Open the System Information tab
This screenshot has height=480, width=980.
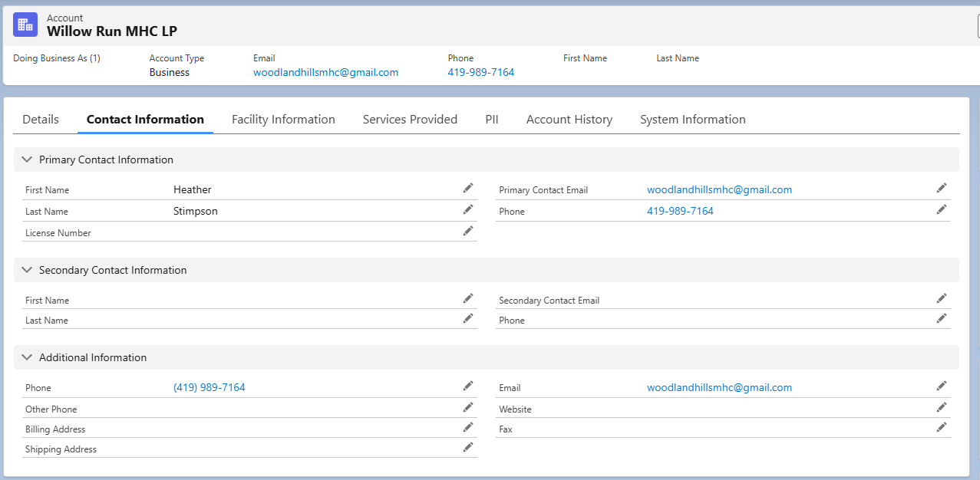[693, 120]
